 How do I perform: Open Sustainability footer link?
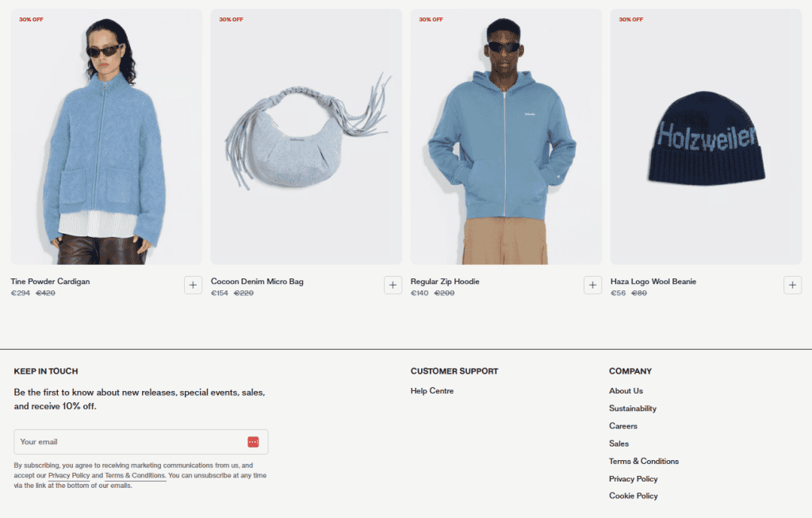(632, 409)
